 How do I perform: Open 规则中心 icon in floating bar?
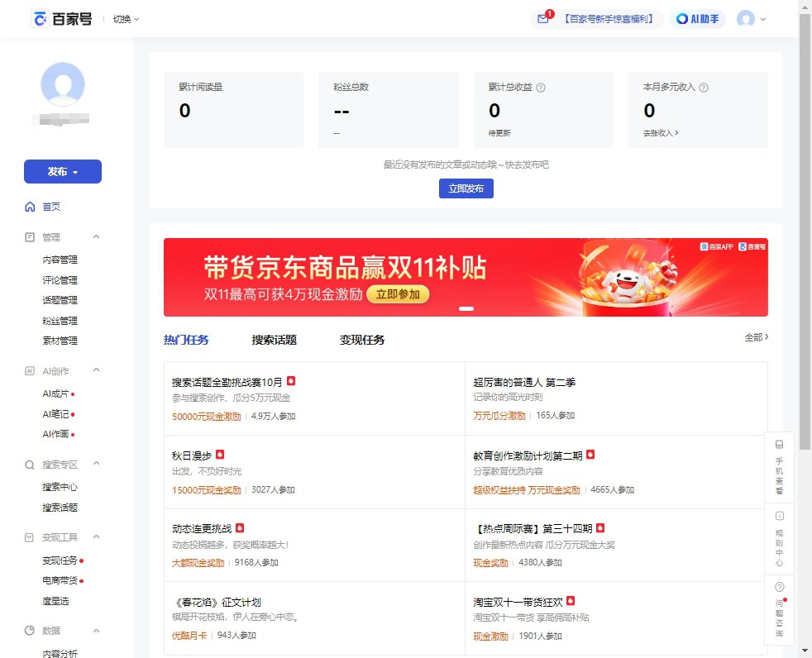pos(780,516)
